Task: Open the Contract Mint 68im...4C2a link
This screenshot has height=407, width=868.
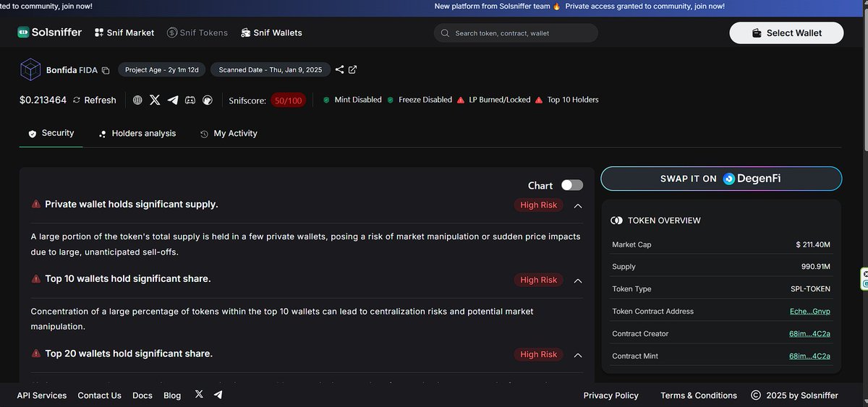Action: point(809,356)
